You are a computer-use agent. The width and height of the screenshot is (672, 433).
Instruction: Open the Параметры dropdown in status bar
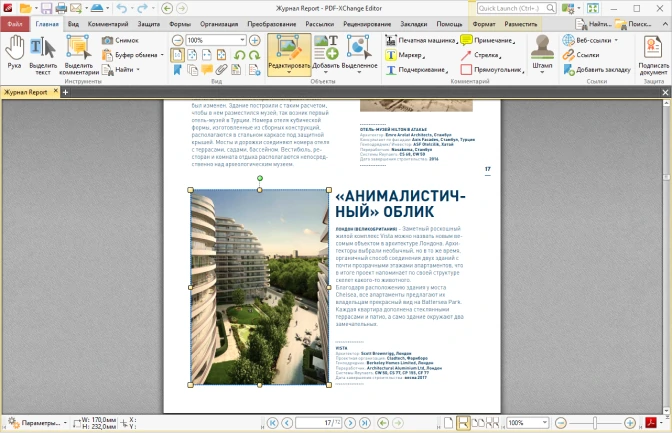click(x=65, y=423)
